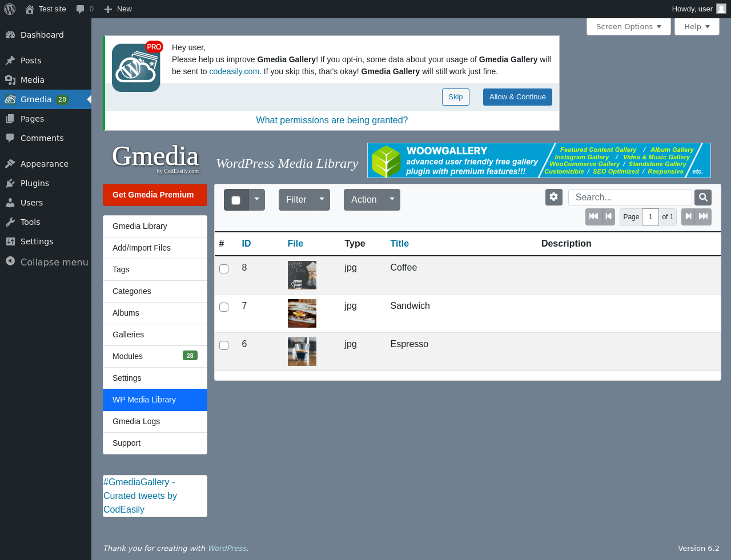This screenshot has height=560, width=731.
Task: Go to previous page arrow
Action: 608,217
